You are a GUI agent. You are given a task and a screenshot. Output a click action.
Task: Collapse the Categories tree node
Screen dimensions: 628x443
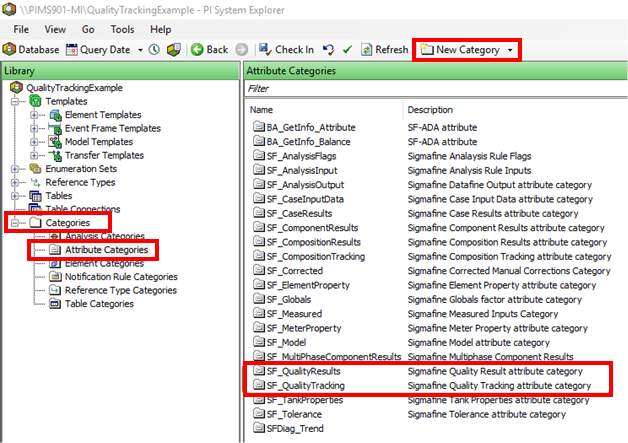coord(15,223)
